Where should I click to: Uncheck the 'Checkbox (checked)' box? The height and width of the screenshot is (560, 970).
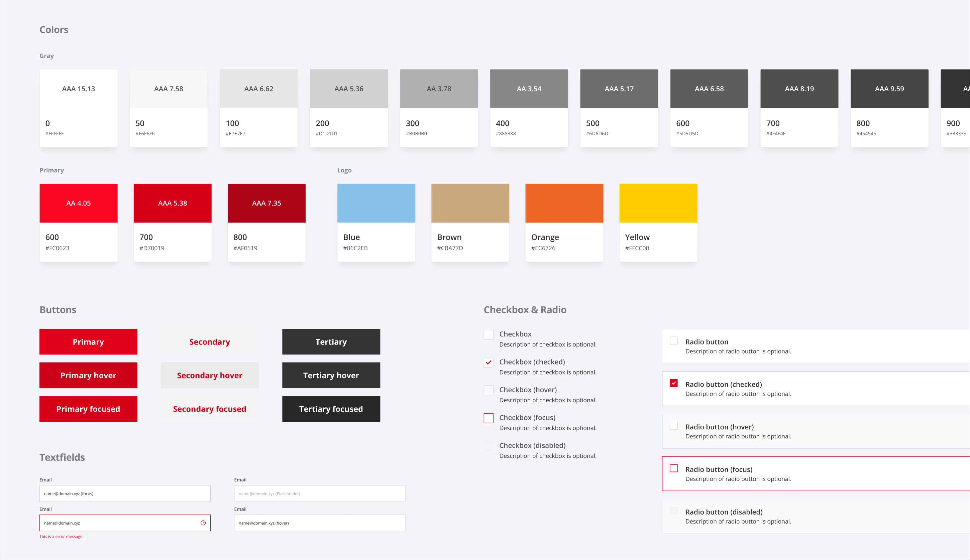pos(488,362)
